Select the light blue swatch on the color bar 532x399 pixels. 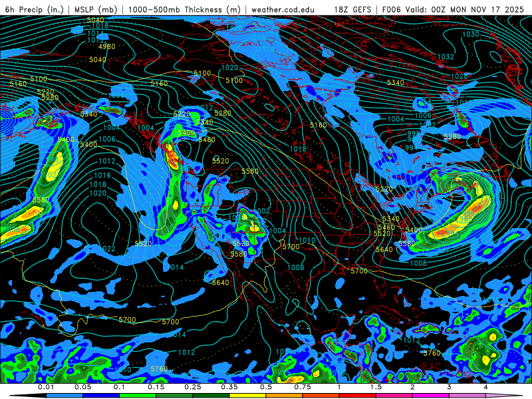pos(65,396)
